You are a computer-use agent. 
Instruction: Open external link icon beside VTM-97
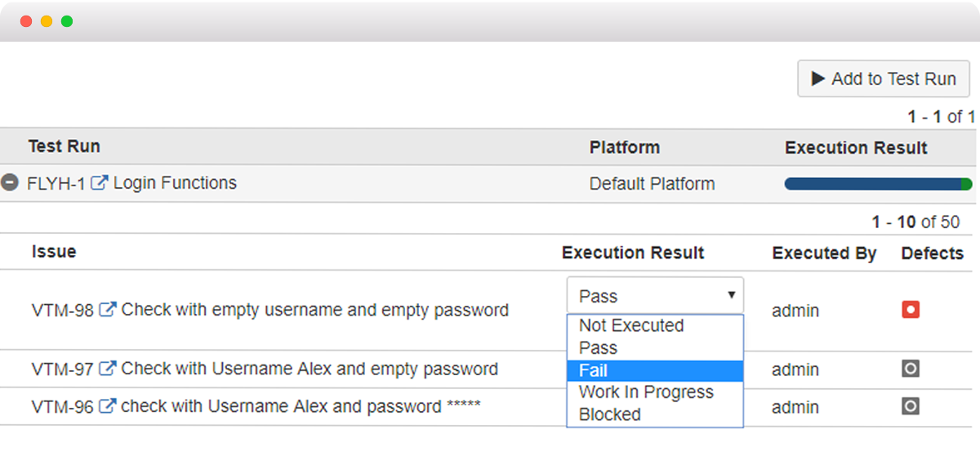tap(107, 369)
